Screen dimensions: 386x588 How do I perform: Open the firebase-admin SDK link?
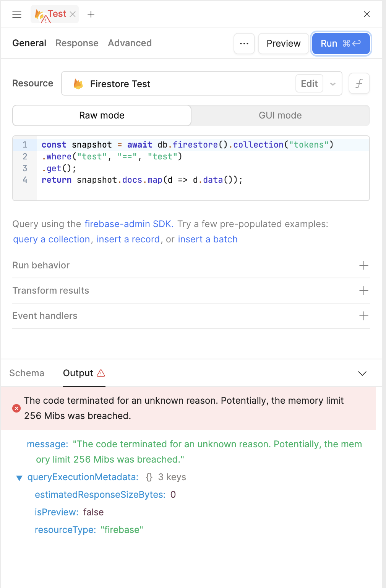point(129,224)
